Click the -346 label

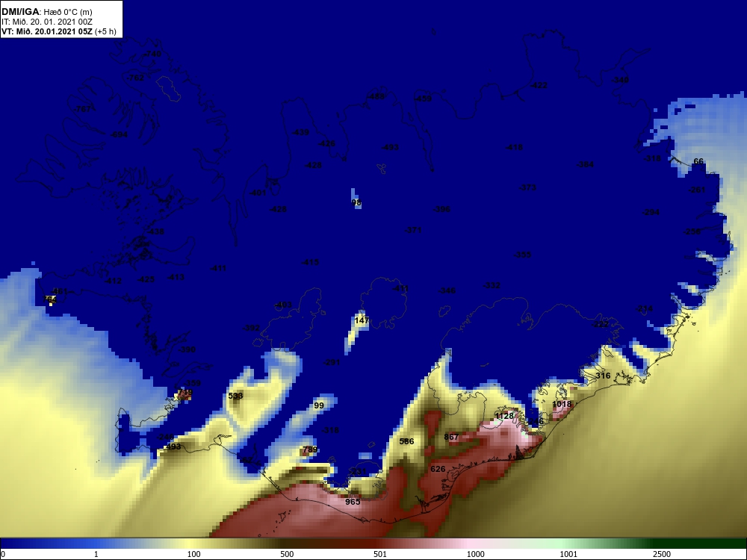(x=447, y=290)
